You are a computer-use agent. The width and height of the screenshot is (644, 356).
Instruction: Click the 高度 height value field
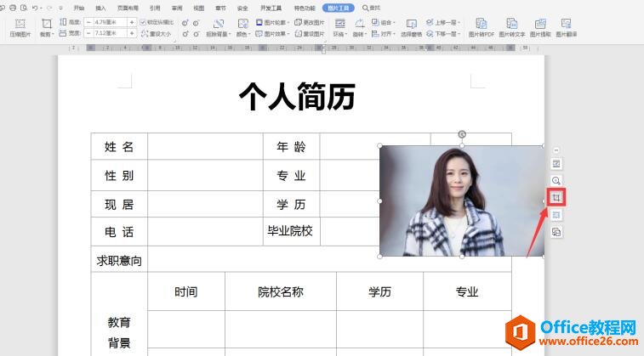pyautogui.click(x=109, y=22)
